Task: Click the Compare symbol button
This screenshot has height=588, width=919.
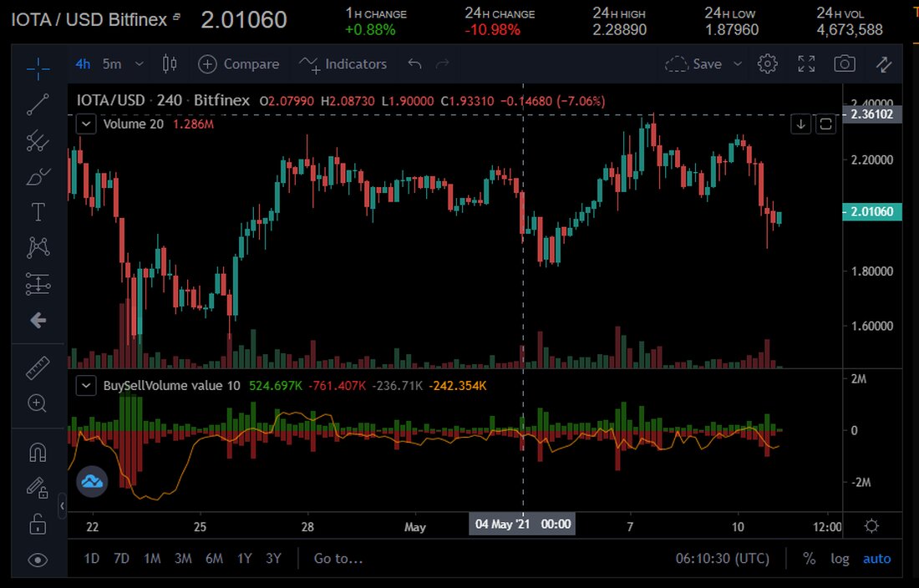Action: [x=239, y=63]
